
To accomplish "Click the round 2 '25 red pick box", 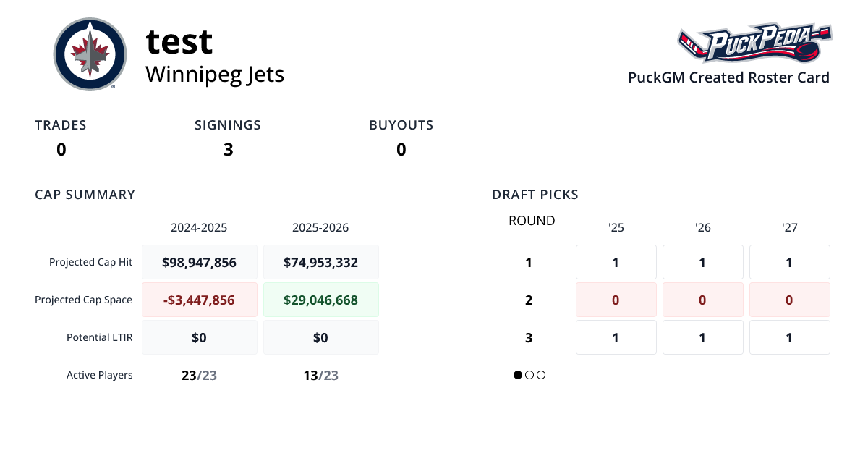I will [616, 300].
